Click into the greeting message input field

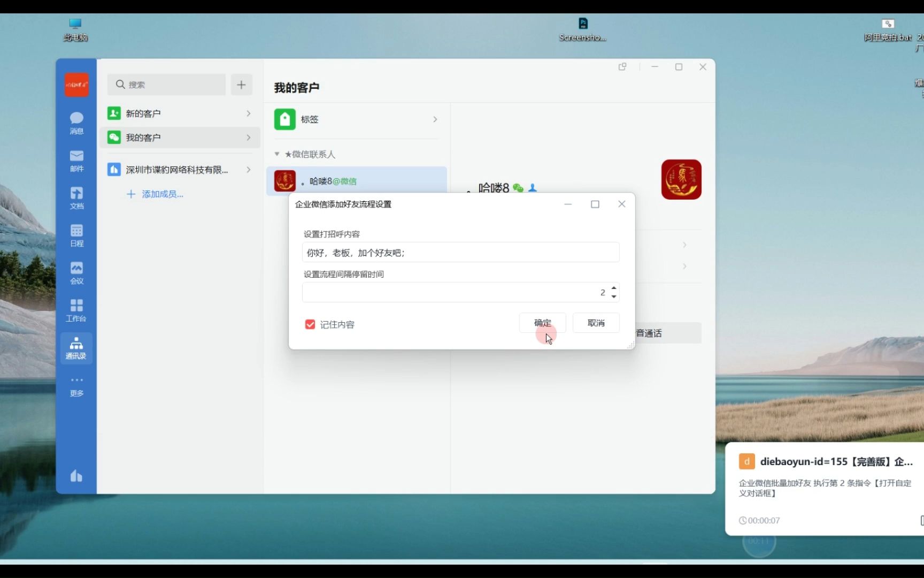(460, 252)
